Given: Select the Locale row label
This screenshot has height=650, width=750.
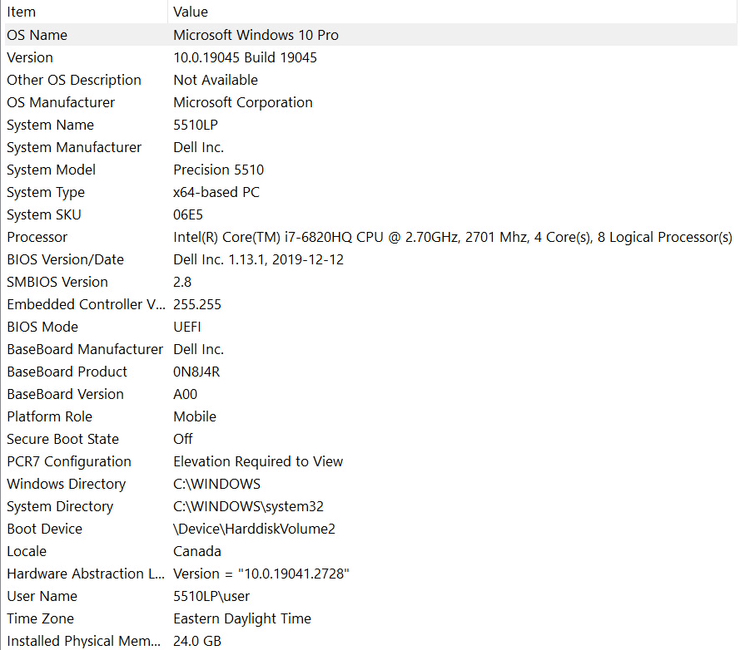Looking at the screenshot, I should click(26, 552).
